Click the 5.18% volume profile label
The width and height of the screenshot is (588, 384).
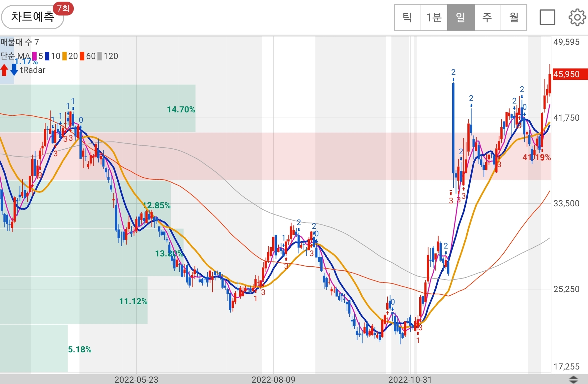pyautogui.click(x=80, y=349)
